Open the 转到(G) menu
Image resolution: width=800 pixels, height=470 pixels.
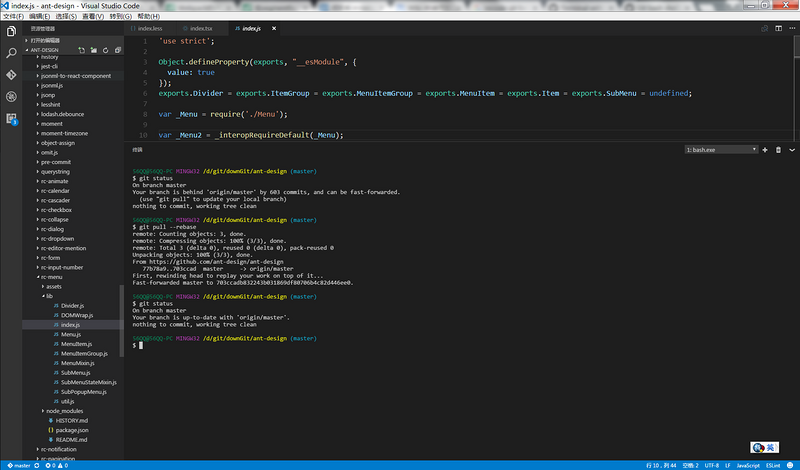[120, 16]
